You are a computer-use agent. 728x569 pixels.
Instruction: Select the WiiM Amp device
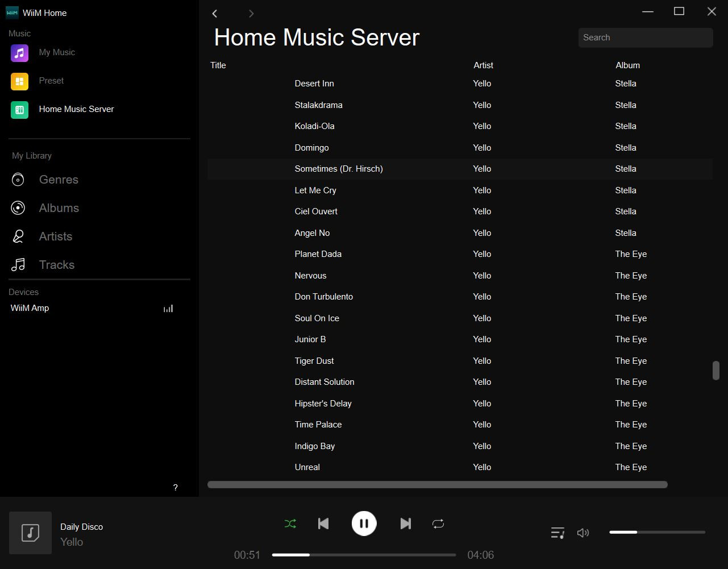click(30, 308)
